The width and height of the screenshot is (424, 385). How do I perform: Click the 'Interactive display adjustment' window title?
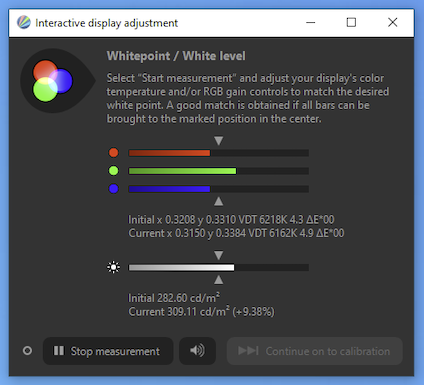[x=107, y=23]
